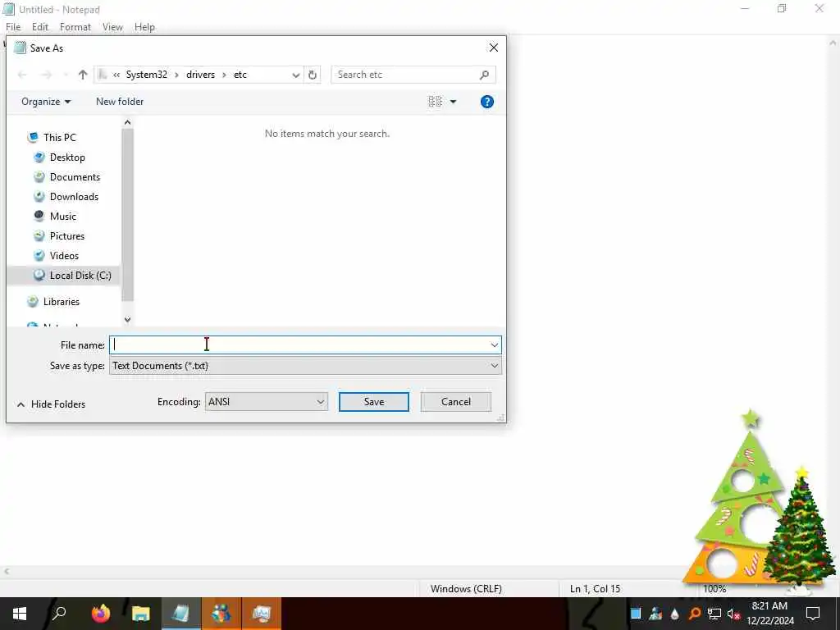This screenshot has height=630, width=840.
Task: Click etc in the breadcrumb path
Action: (240, 75)
